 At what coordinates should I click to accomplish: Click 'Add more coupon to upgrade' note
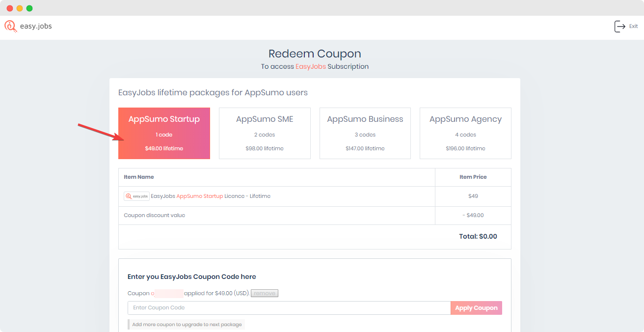(x=187, y=325)
